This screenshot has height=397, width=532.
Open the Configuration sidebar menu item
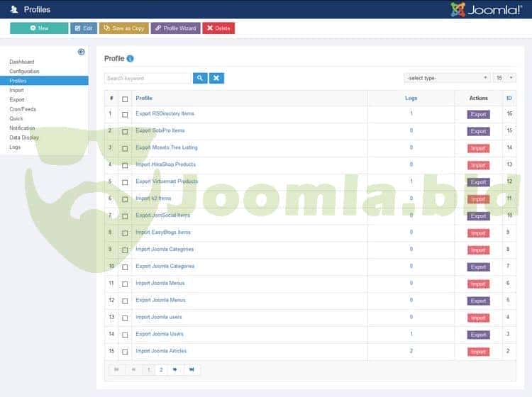tap(24, 72)
